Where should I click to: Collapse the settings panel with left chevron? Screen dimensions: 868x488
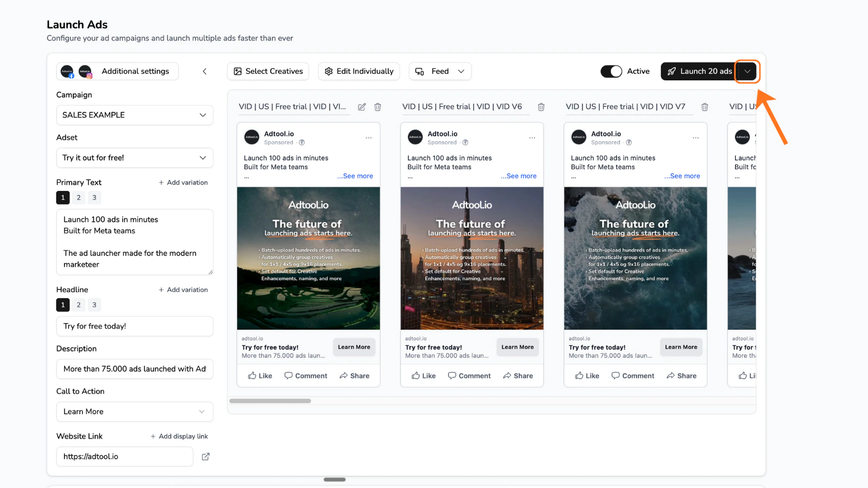[205, 71]
